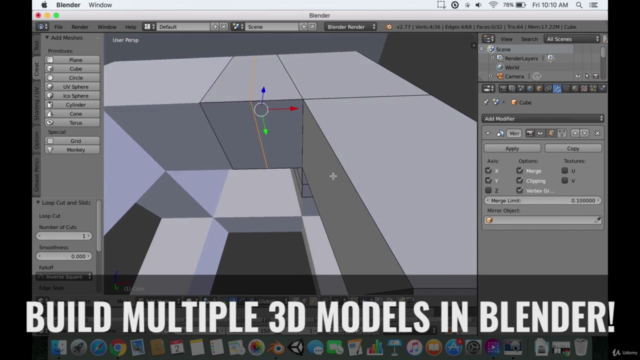640x360 pixels.
Task: Adjust the Number of Cuts field
Action: (x=64, y=236)
